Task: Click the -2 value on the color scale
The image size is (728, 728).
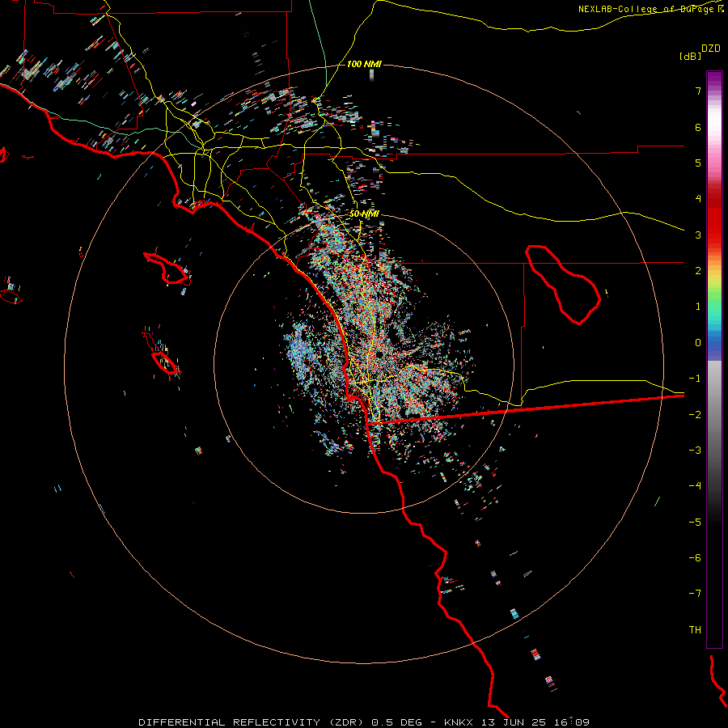Action: point(695,414)
